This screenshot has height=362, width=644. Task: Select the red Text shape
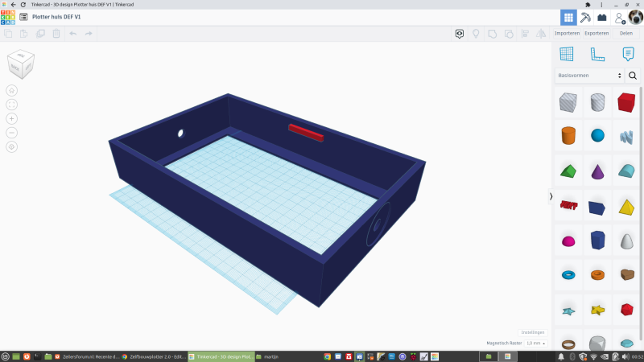coord(568,205)
